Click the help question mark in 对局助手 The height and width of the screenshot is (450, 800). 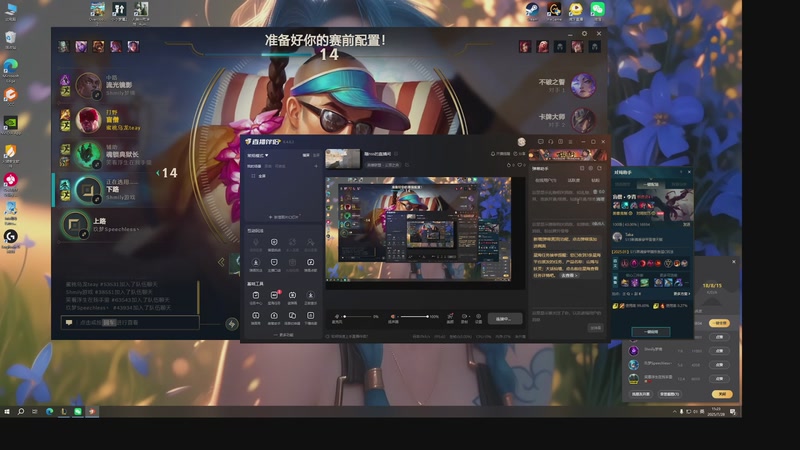click(681, 172)
